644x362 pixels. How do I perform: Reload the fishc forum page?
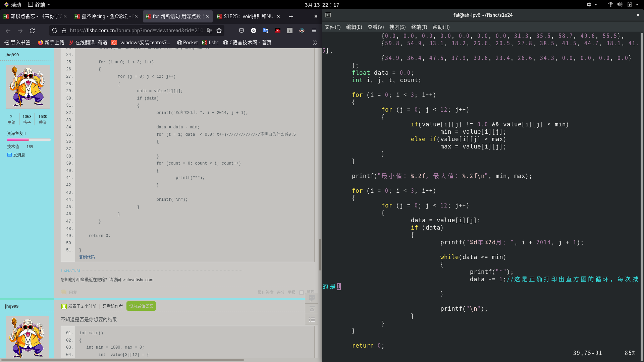point(32,31)
